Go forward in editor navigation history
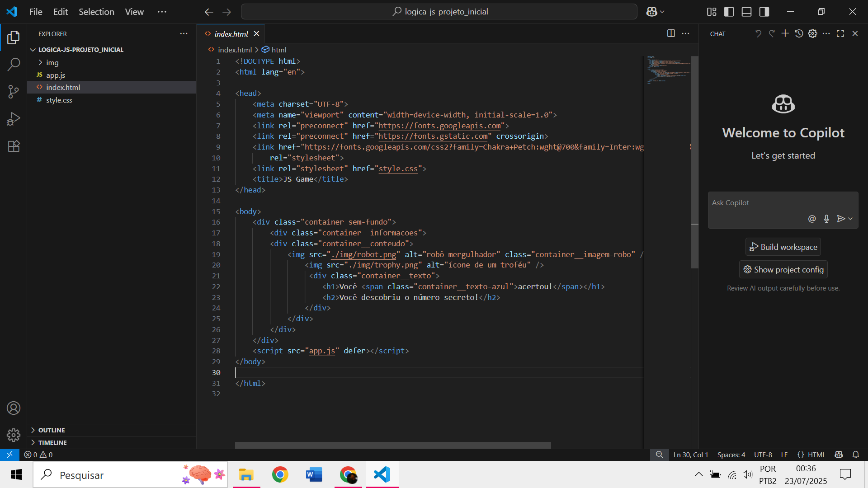The width and height of the screenshot is (868, 488). coord(227,12)
